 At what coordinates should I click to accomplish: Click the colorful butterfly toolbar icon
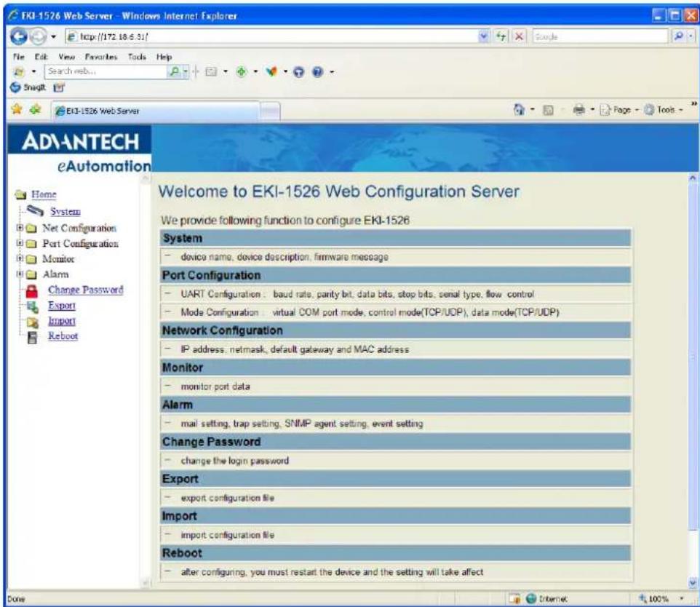tap(271, 71)
